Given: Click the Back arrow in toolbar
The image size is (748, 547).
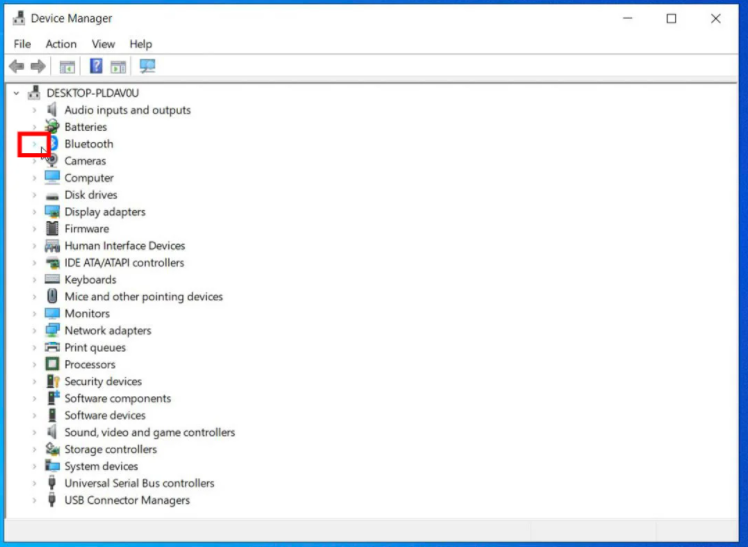Looking at the screenshot, I should [x=16, y=67].
